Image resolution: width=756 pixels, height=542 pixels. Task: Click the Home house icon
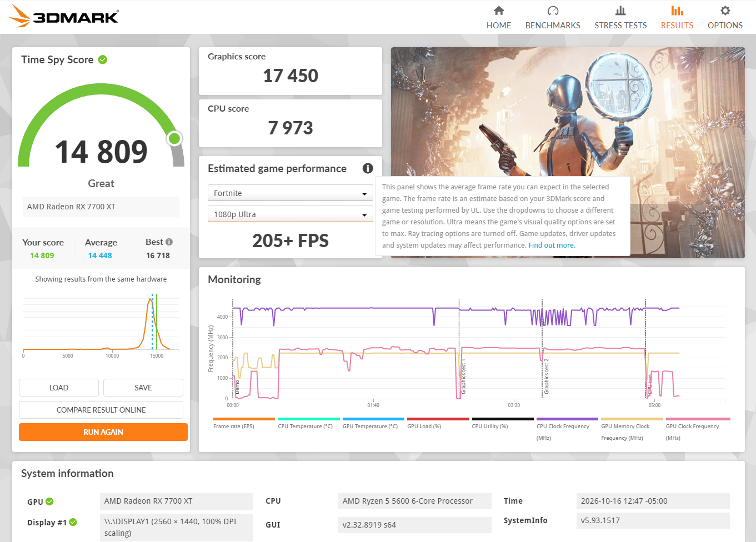tap(499, 11)
